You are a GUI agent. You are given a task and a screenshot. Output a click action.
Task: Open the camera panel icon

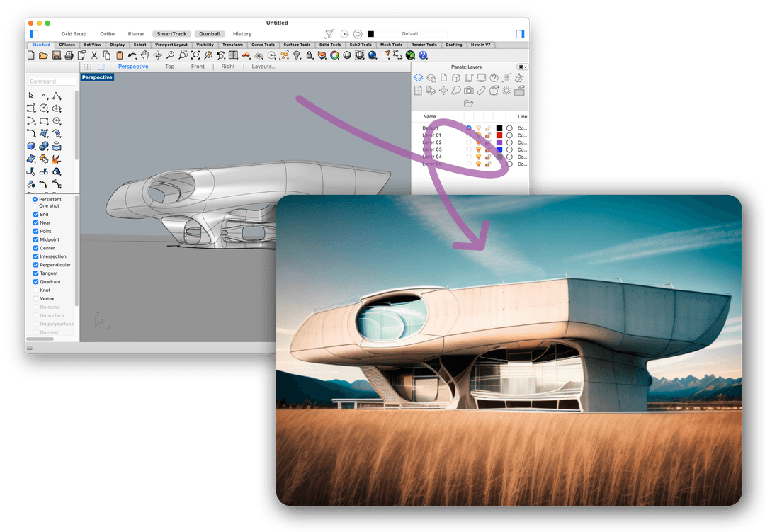click(469, 91)
